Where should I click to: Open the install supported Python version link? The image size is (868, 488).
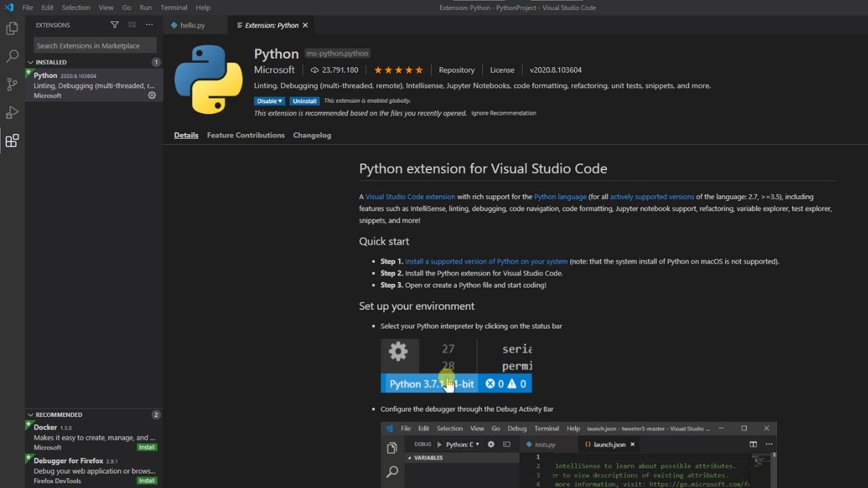486,262
